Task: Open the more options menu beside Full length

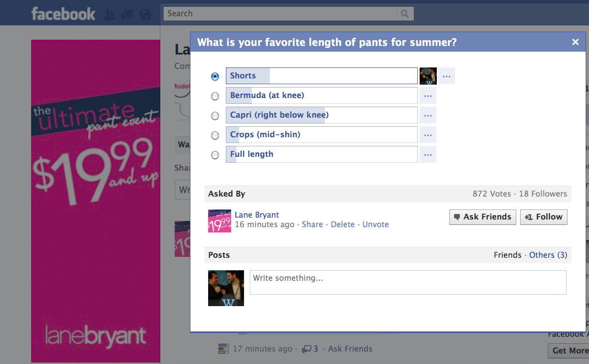Action: [428, 154]
